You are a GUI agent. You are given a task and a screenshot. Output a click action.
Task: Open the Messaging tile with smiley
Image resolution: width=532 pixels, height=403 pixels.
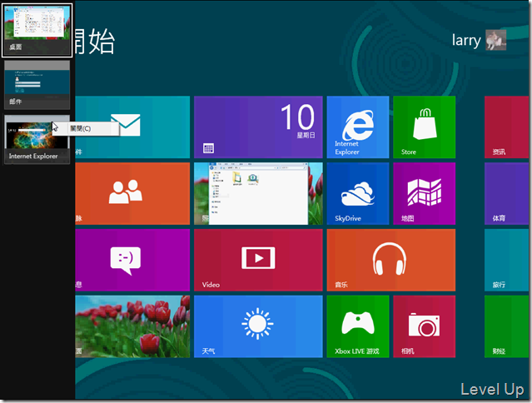[132, 260]
